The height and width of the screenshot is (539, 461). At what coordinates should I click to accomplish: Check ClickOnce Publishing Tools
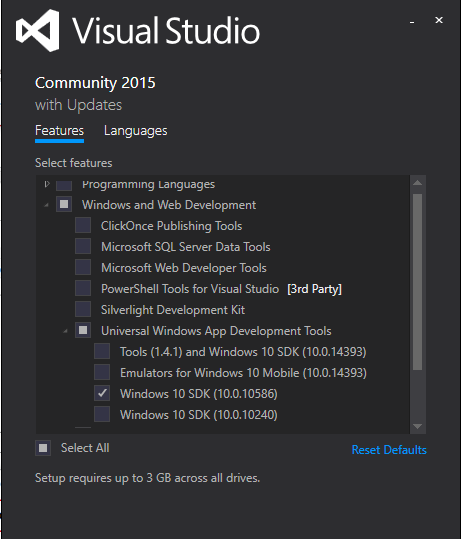pos(83,226)
